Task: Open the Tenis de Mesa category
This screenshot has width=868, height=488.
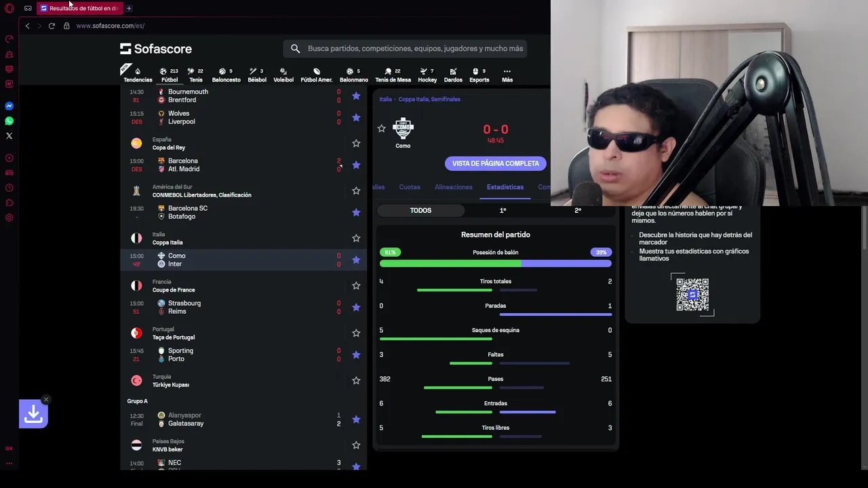Action: coord(393,75)
